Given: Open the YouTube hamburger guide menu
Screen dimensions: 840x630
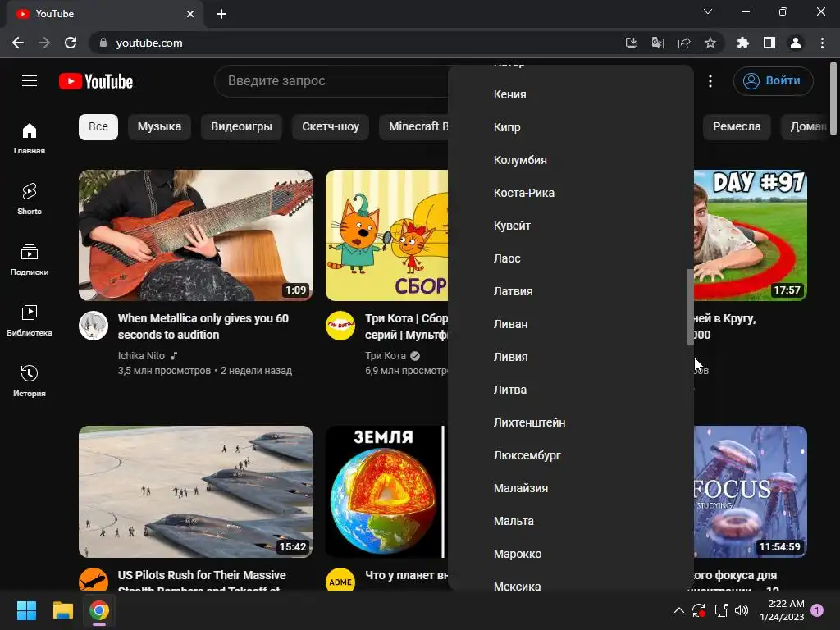Looking at the screenshot, I should [x=30, y=81].
